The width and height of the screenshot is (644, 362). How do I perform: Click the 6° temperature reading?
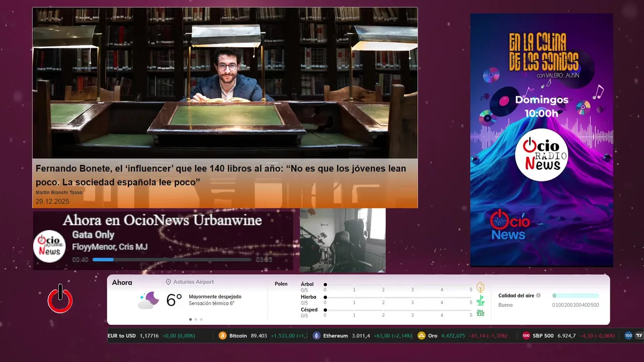click(174, 300)
